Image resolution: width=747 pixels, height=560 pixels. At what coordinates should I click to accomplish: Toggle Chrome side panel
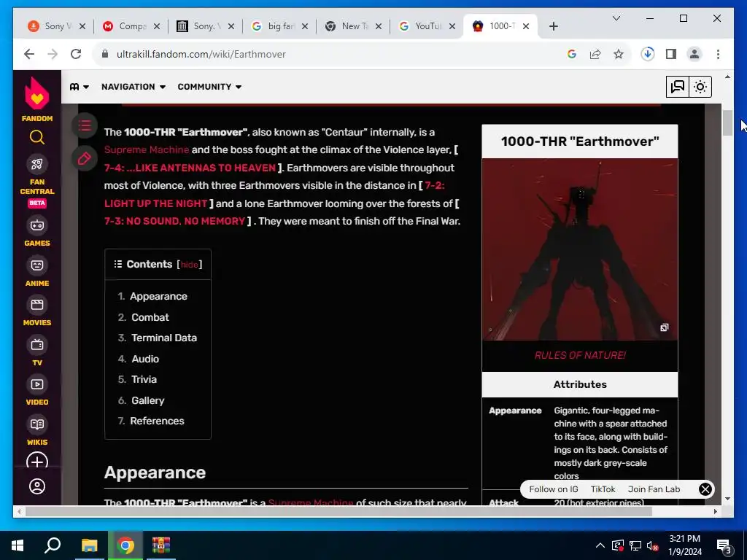point(671,54)
